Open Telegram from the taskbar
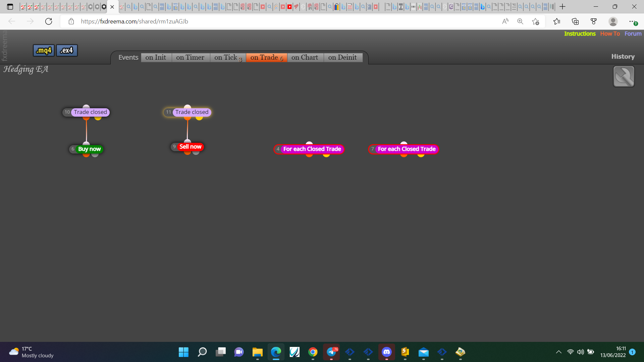This screenshot has width=644, height=362. (x=331, y=352)
